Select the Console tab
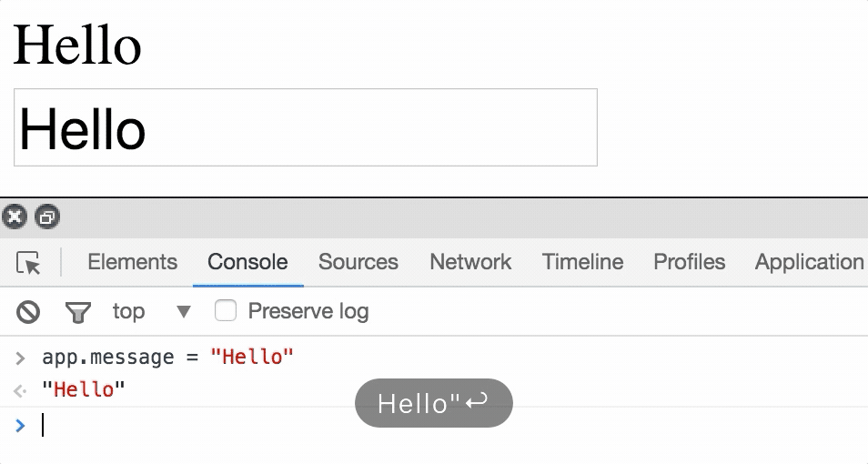 pos(247,262)
